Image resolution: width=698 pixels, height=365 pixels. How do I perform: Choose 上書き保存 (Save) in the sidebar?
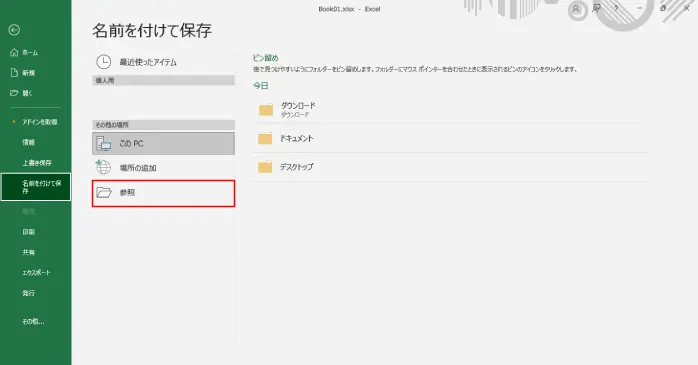[x=36, y=163]
